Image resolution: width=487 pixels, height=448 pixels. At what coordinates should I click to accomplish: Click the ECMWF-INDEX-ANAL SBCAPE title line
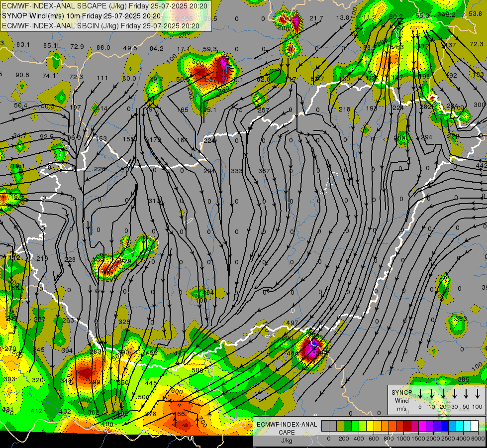[x=104, y=5]
